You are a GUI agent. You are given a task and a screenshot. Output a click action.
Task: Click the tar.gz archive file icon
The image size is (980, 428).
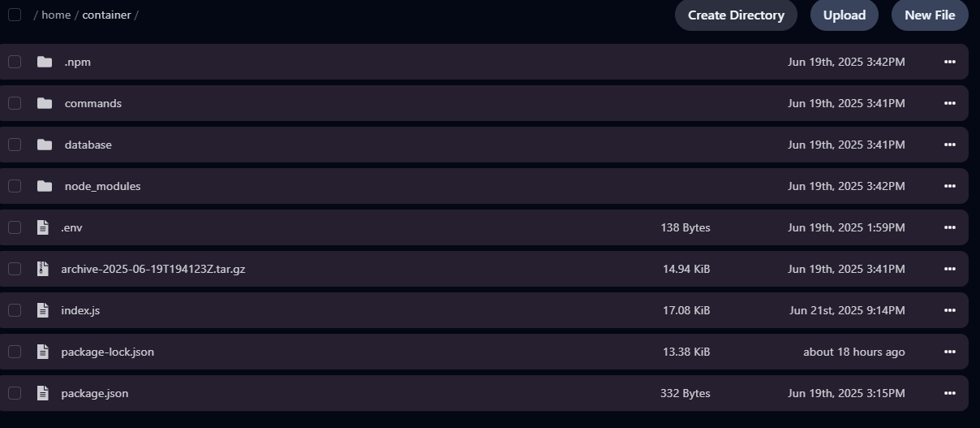43,269
